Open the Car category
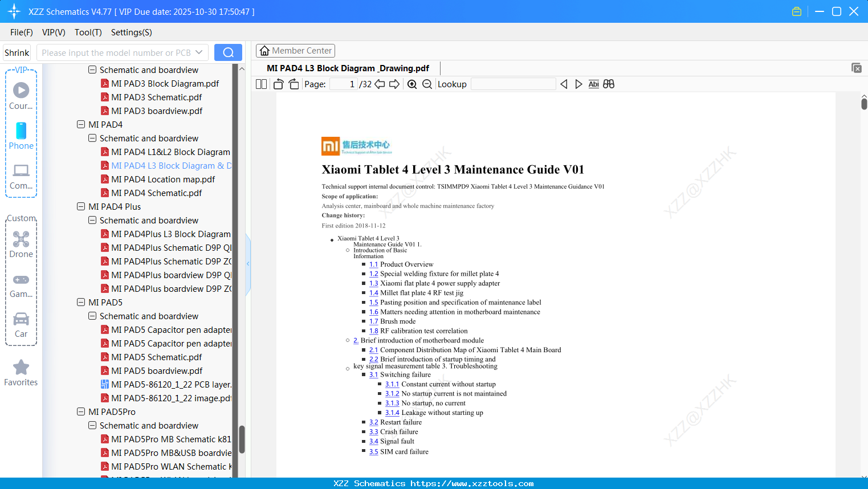The width and height of the screenshot is (868, 489). [x=21, y=324]
